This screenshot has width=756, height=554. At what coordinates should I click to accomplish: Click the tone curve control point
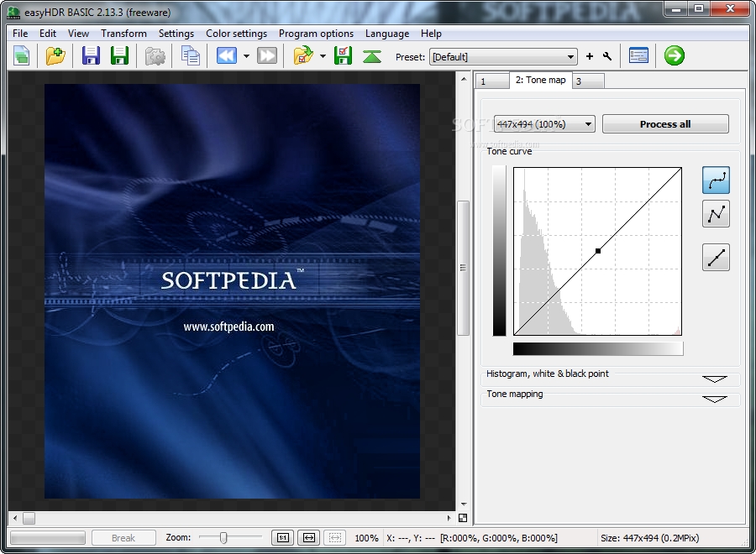(x=598, y=251)
